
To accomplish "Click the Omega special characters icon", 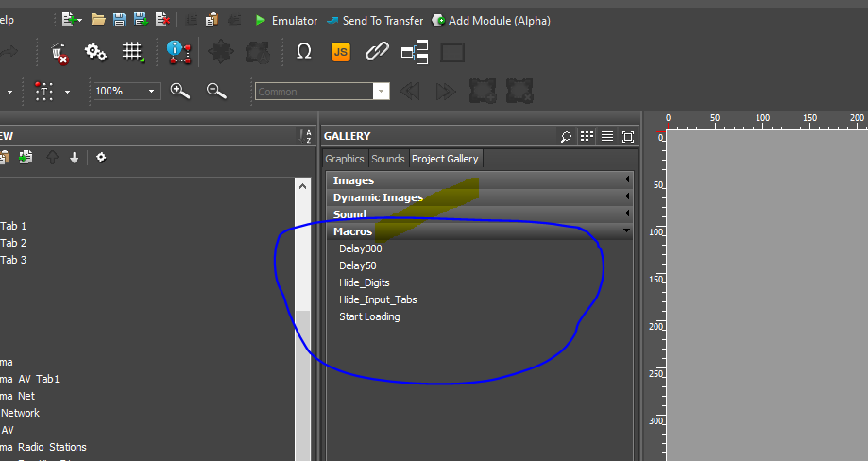I will (304, 52).
